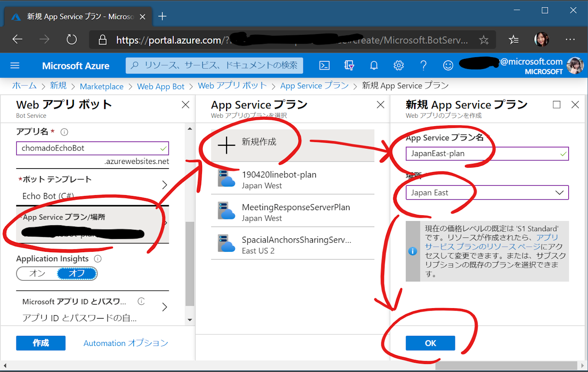
Task: Go back in the browser
Action: [17, 40]
